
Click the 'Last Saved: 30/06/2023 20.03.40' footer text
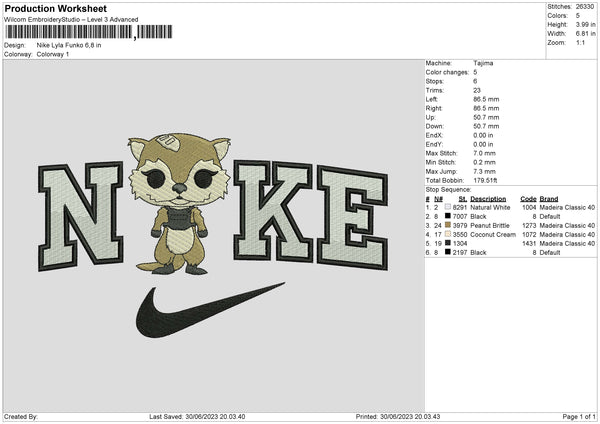[197, 416]
